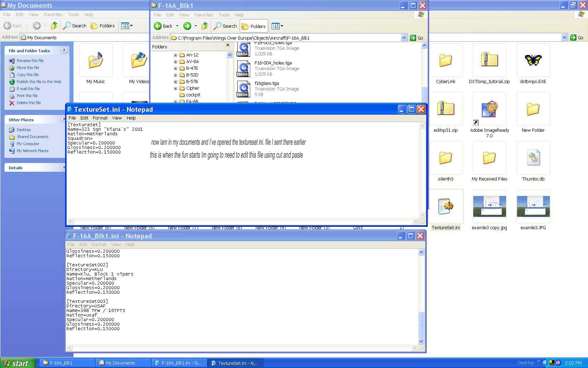Click Delete this file link
Viewport: 588px width, 368px height.
(29, 103)
